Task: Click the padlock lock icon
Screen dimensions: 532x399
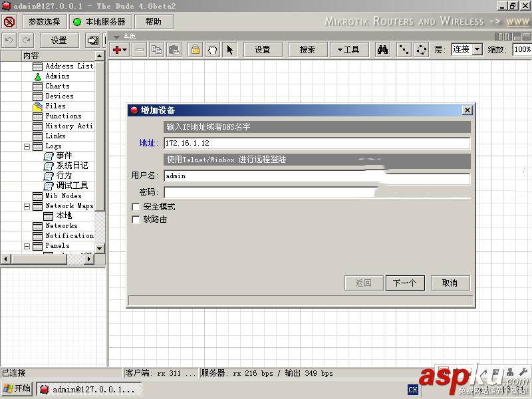Action: (196, 50)
